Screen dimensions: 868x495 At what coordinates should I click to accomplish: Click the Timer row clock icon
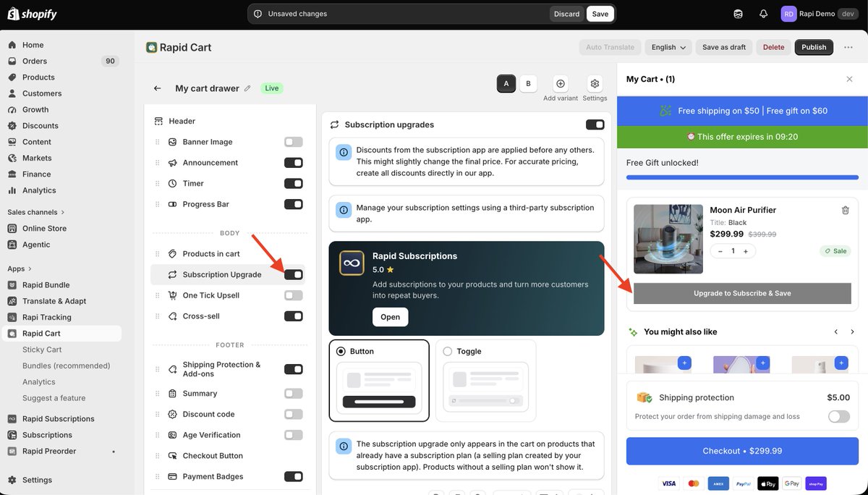172,183
